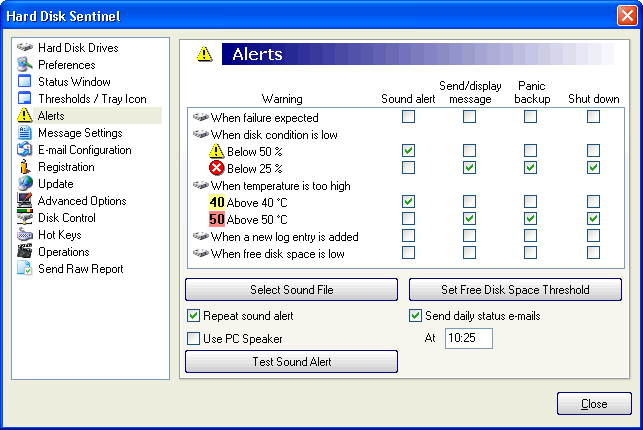Click Set Free Disk Space Threshold button
The width and height of the screenshot is (643, 430).
coord(515,290)
